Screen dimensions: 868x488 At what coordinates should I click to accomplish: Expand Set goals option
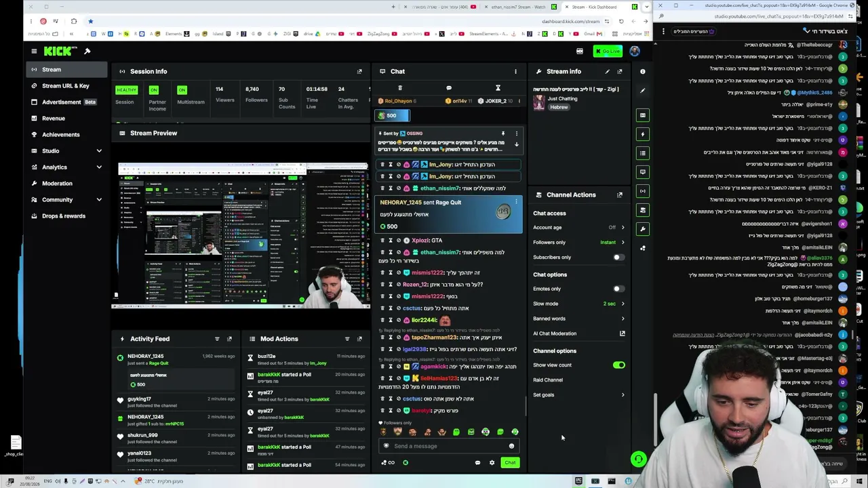pos(623,395)
